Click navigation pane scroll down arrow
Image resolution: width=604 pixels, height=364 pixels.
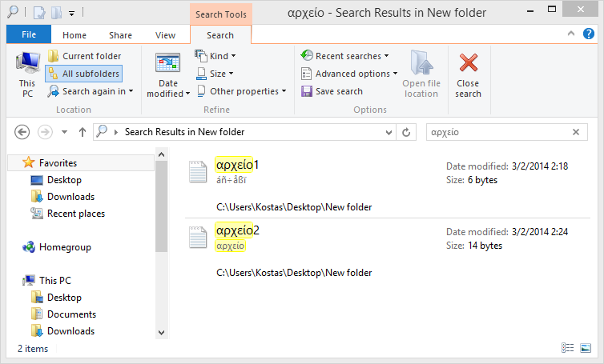click(161, 333)
